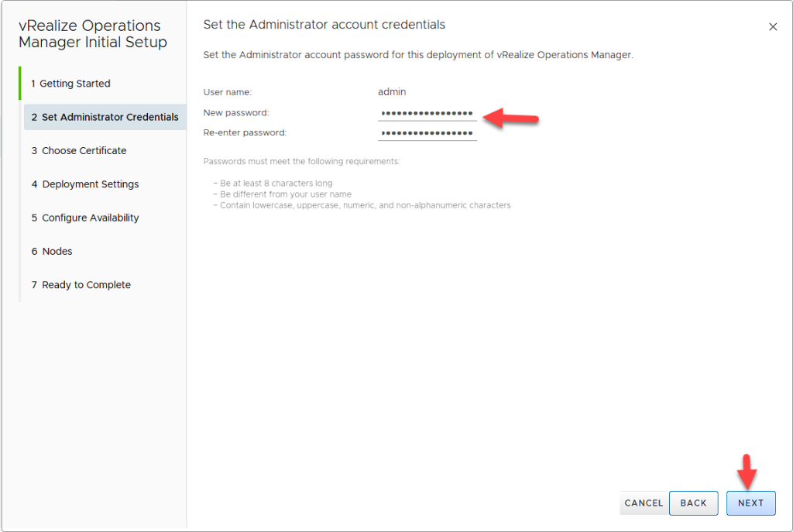Click the 'Set the Administrator account credentials' heading

point(324,25)
